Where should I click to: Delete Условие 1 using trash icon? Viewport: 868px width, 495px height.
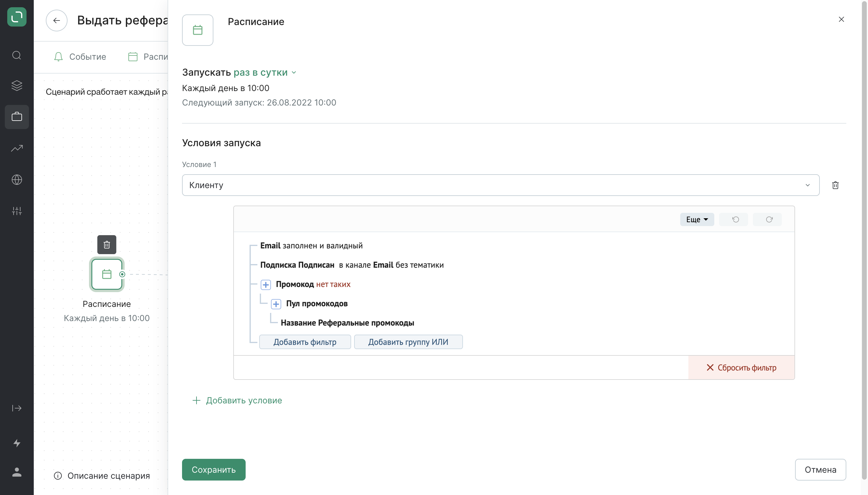point(835,185)
